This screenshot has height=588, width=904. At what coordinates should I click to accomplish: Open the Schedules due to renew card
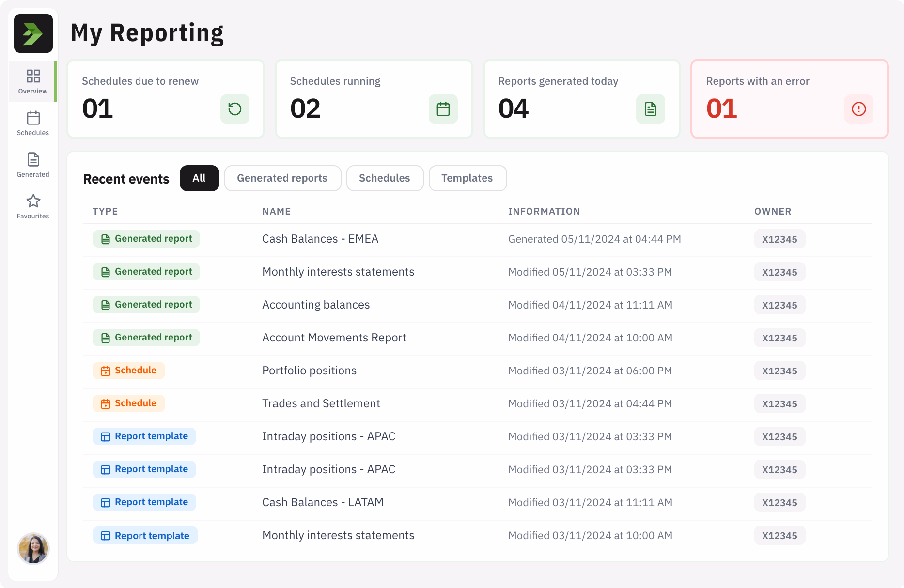click(166, 99)
